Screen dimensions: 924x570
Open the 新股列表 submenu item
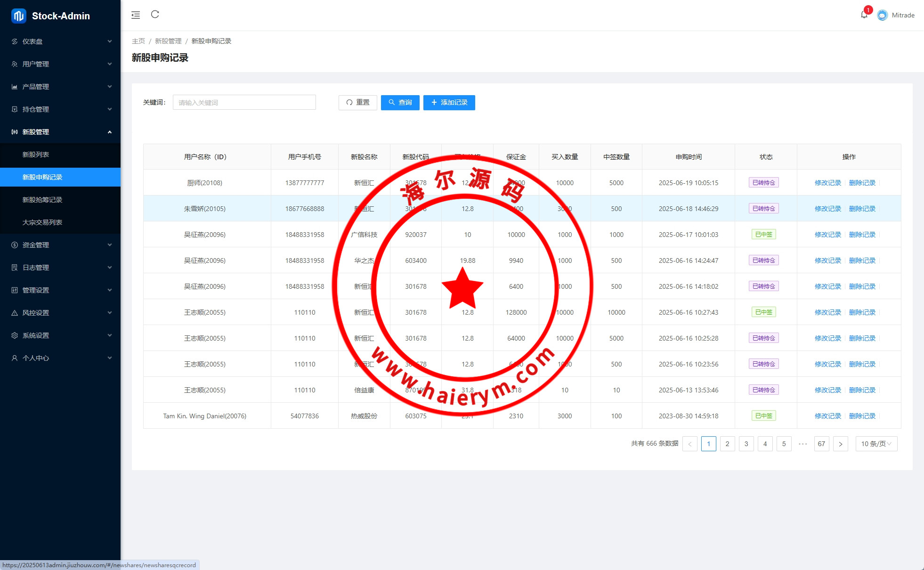36,155
